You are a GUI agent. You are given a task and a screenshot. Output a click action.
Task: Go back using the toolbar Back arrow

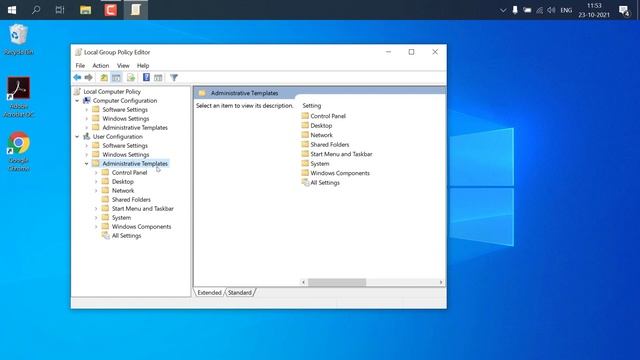(77, 78)
